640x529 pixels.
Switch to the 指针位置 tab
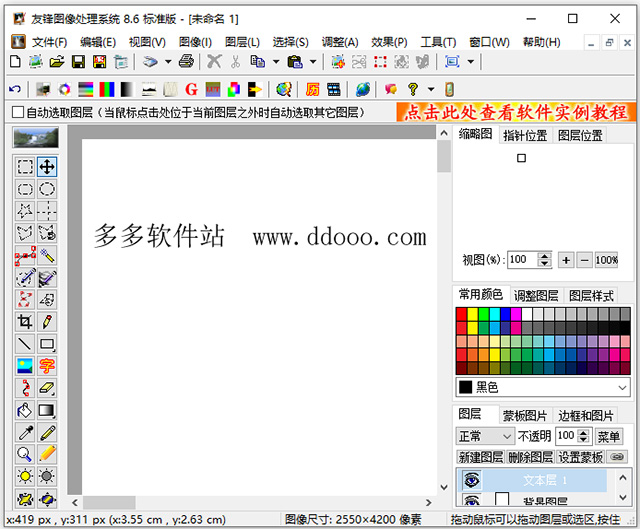pos(525,136)
